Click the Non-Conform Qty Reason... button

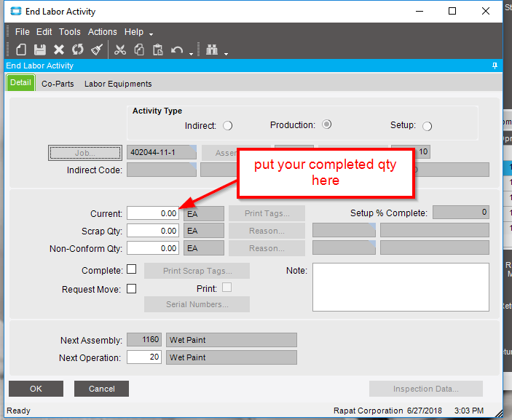pyautogui.click(x=267, y=248)
